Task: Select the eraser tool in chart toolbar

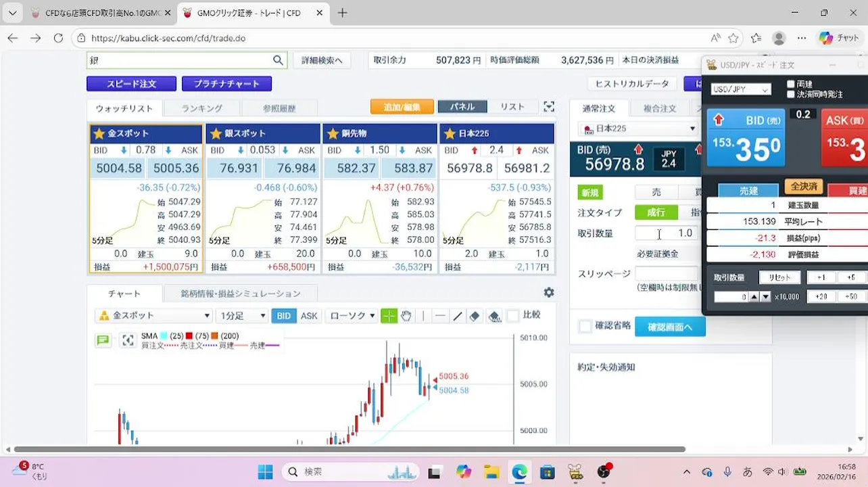Action: [x=475, y=316]
